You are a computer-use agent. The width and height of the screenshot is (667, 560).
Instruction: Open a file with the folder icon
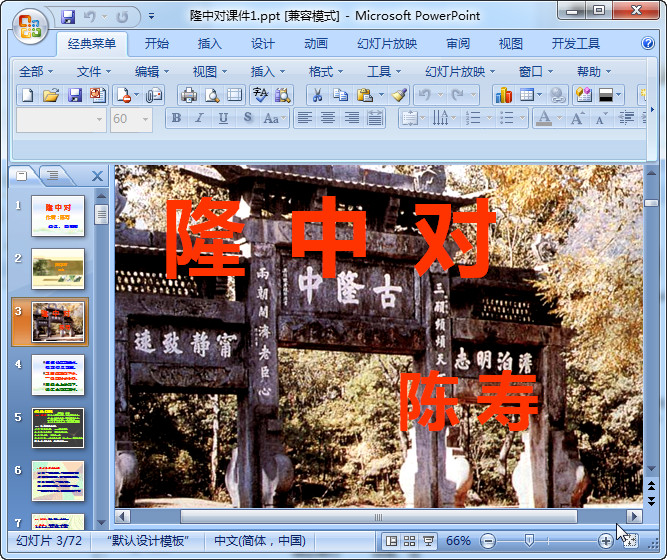pos(51,95)
